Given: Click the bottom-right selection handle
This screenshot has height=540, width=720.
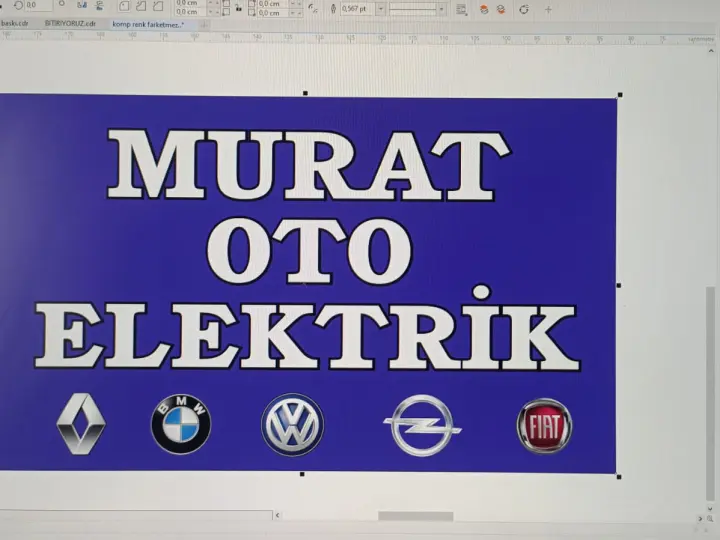Looking at the screenshot, I should click(x=619, y=477).
